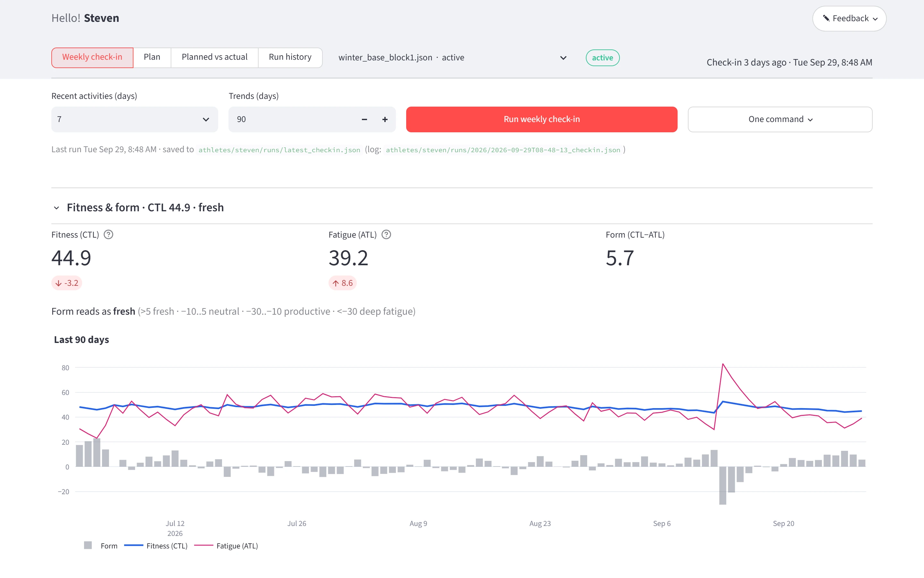Open the Run history tab
Image resolution: width=924 pixels, height=578 pixels.
[290, 57]
